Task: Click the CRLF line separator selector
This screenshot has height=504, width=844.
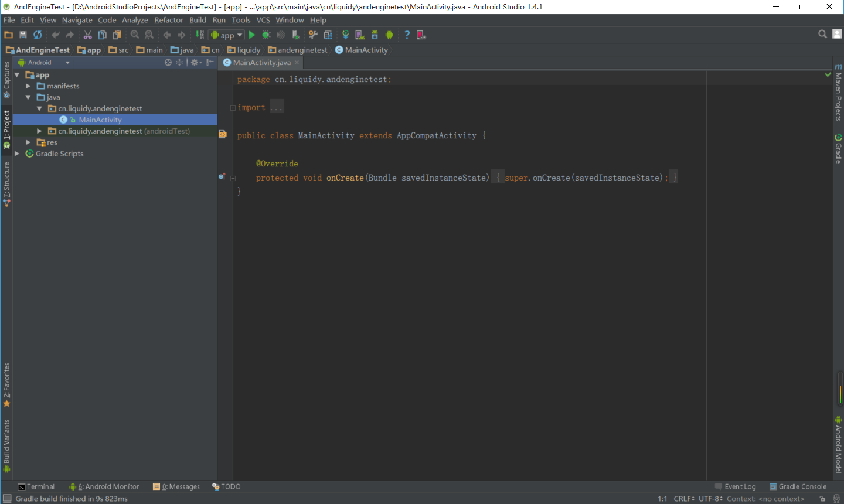Action: [683, 499]
